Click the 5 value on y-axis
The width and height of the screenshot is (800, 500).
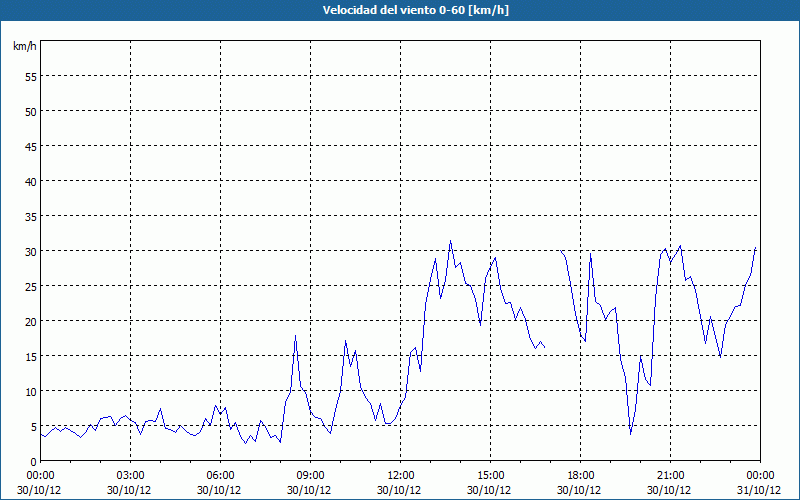[x=34, y=426]
